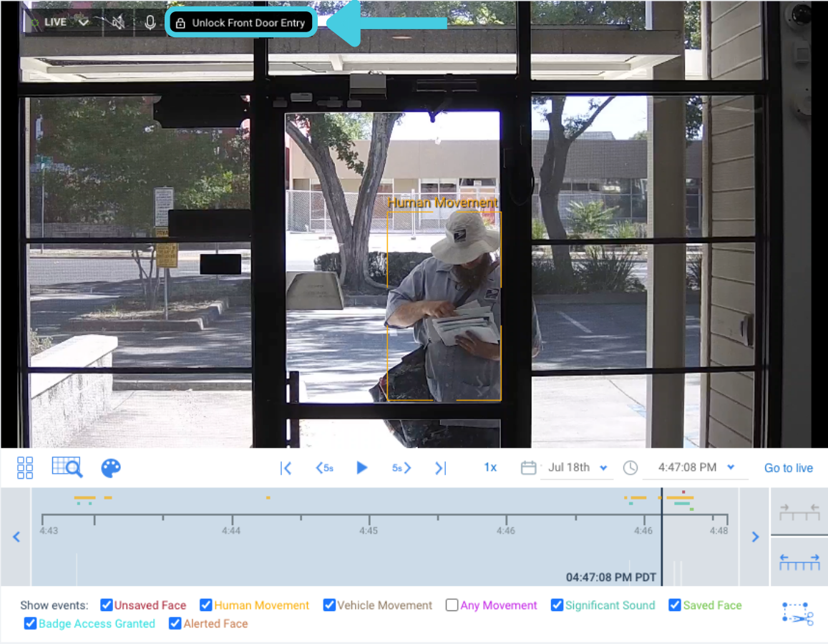Enable the microphone talk icon

pyautogui.click(x=150, y=22)
